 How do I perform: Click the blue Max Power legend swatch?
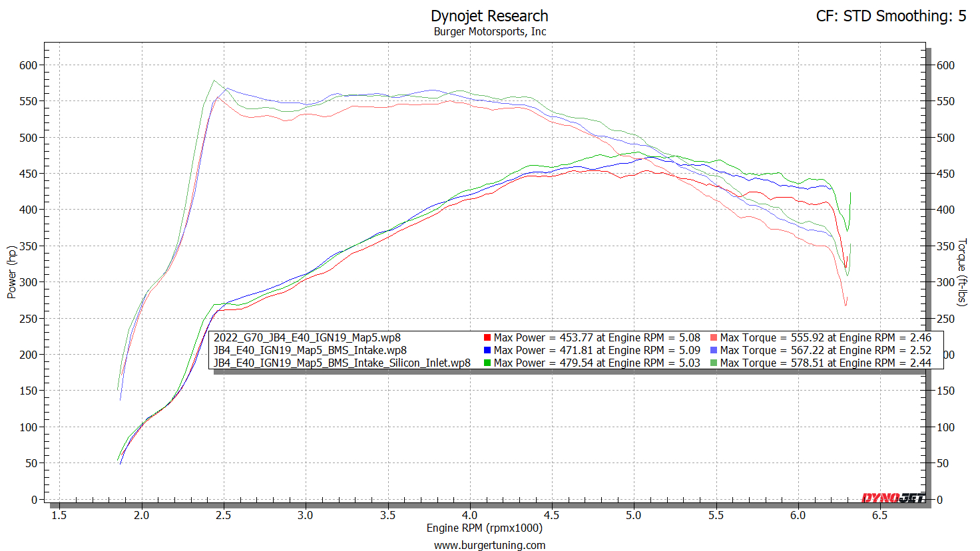point(487,351)
